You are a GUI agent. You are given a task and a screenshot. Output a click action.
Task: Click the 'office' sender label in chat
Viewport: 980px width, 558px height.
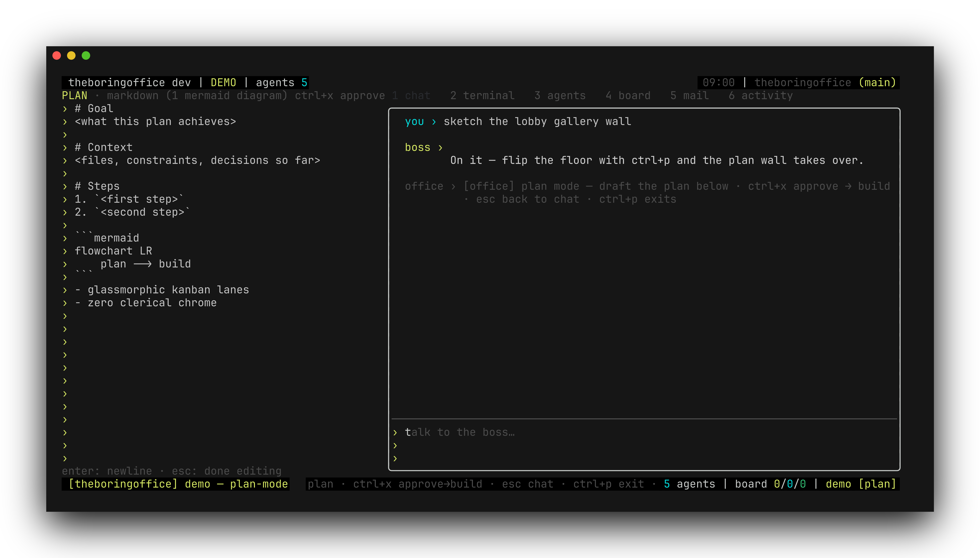(x=424, y=186)
